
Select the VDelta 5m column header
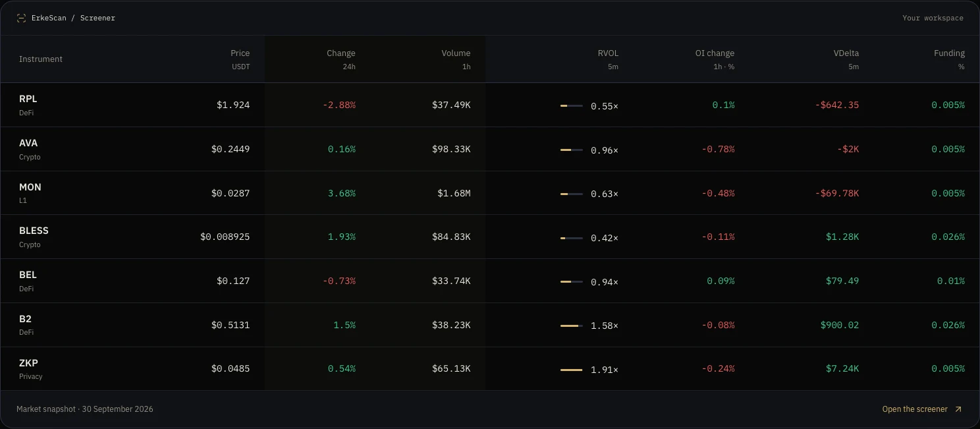(x=846, y=59)
